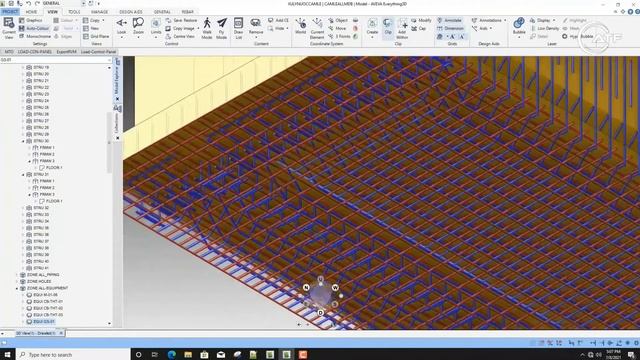Click the taskbar search box
This screenshot has height=360, width=640.
[x=73, y=354]
